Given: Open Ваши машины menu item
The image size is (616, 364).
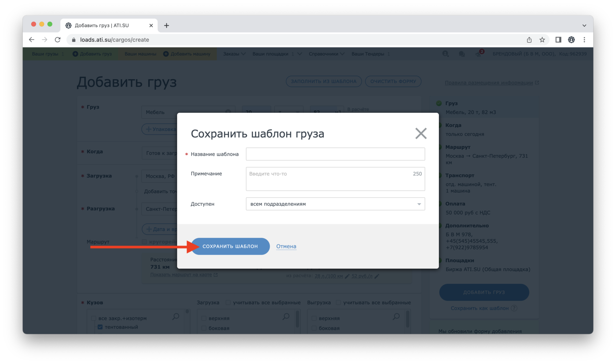Looking at the screenshot, I should tap(140, 54).
